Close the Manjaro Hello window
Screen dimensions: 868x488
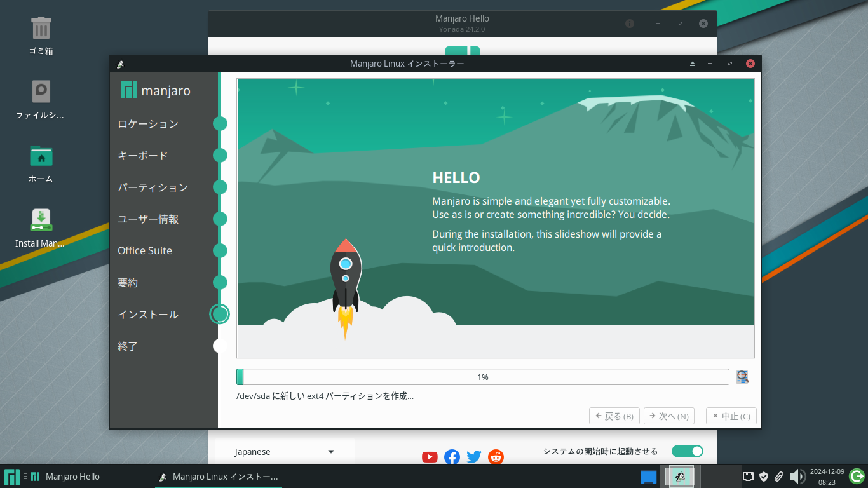tap(703, 24)
